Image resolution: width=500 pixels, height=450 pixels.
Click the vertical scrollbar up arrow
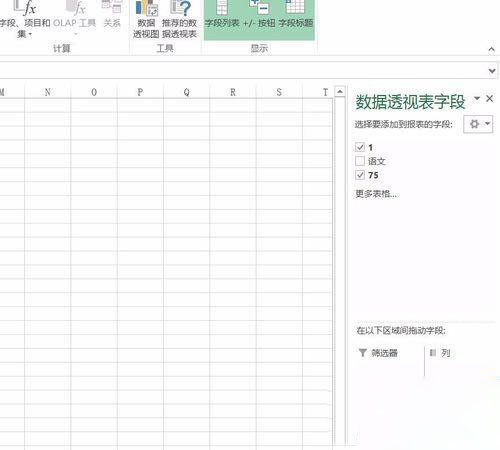tap(340, 91)
